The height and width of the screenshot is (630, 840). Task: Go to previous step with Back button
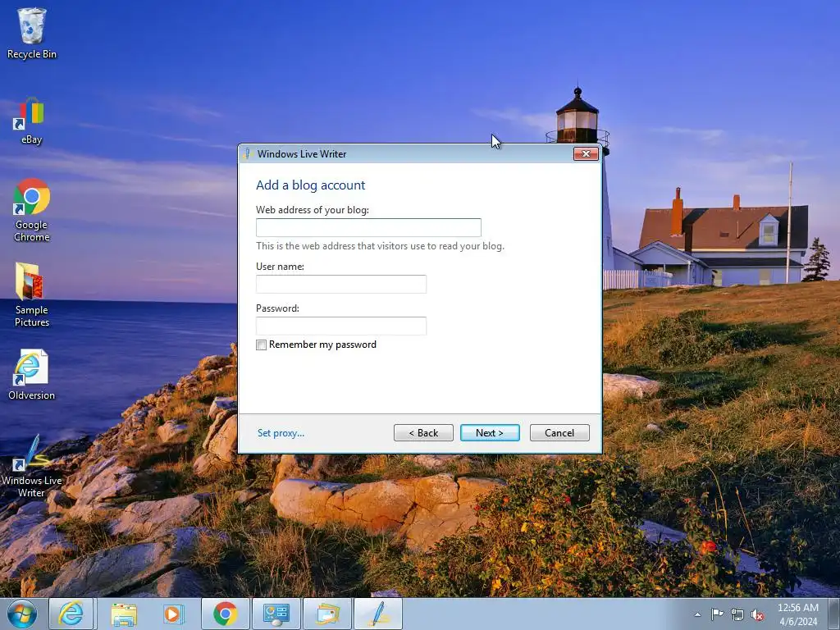(423, 433)
